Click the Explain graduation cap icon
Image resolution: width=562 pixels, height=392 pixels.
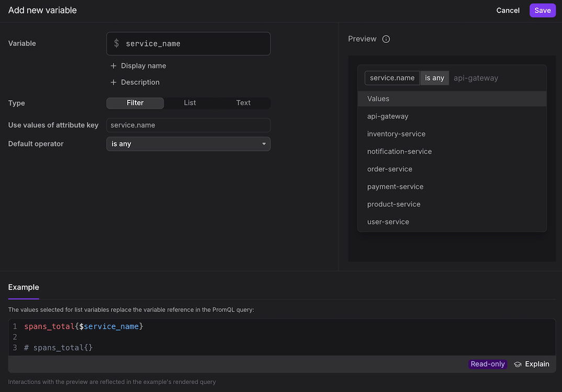tap(518, 364)
